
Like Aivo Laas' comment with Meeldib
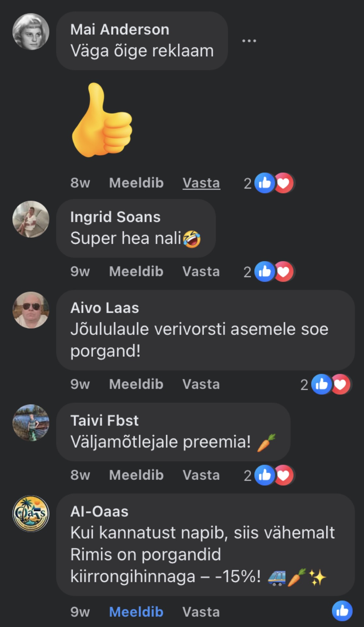click(x=136, y=384)
